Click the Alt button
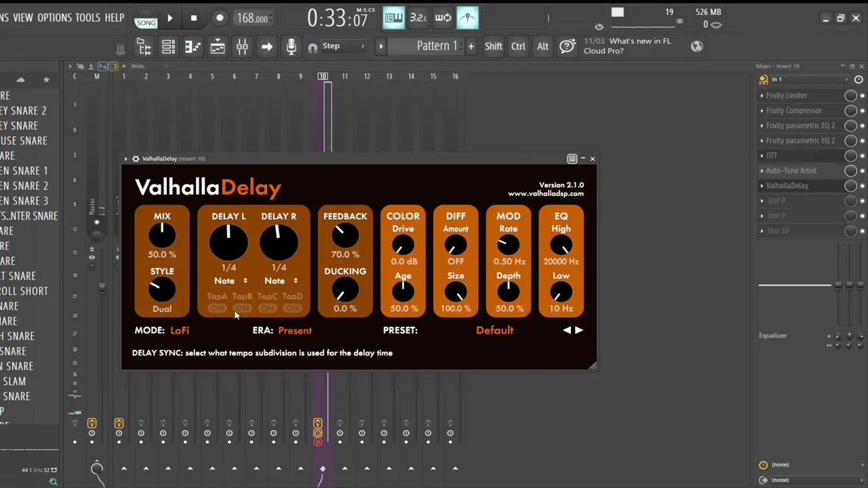Image resolution: width=868 pixels, height=488 pixels. click(x=542, y=46)
